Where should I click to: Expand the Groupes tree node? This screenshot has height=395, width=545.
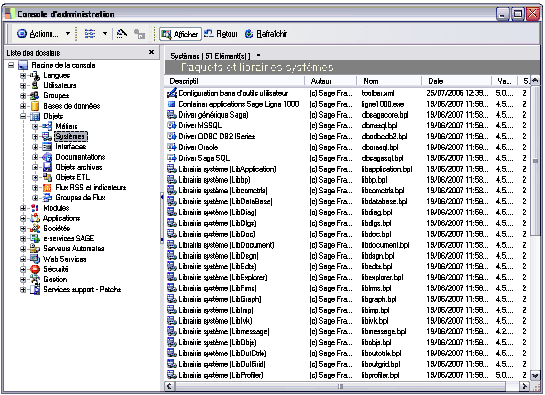click(x=23, y=96)
